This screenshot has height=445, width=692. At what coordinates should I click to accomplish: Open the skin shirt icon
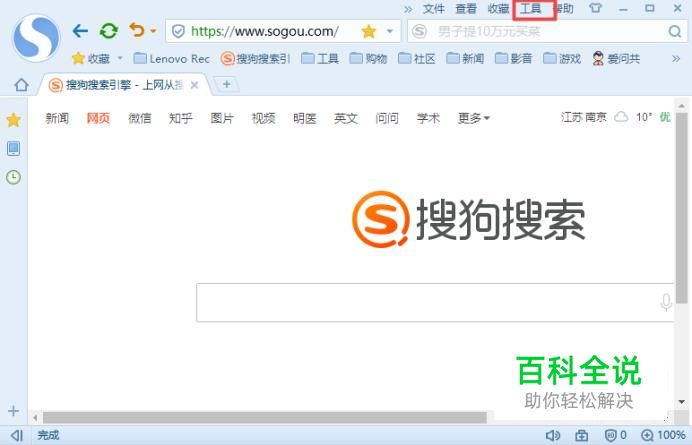(x=595, y=8)
